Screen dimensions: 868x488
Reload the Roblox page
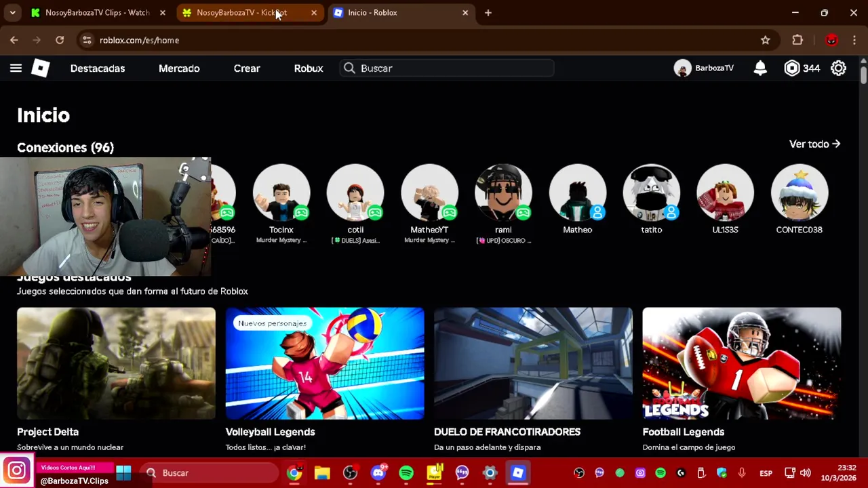(x=60, y=40)
